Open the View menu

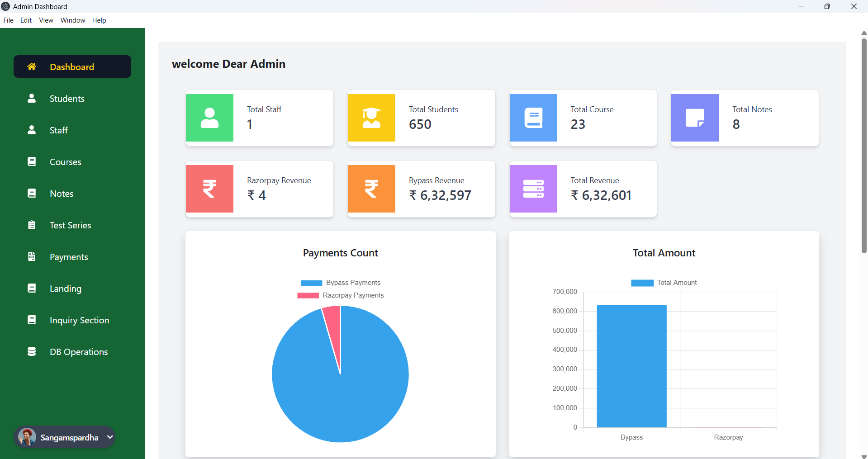[45, 20]
